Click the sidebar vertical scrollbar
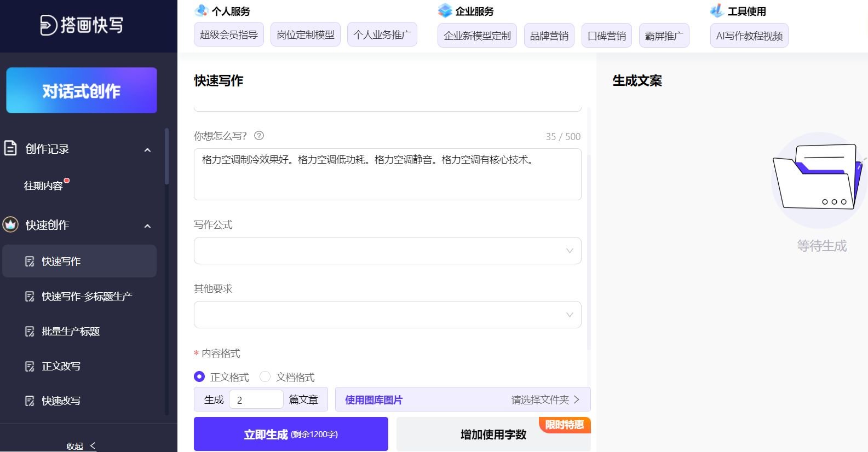 (166, 156)
